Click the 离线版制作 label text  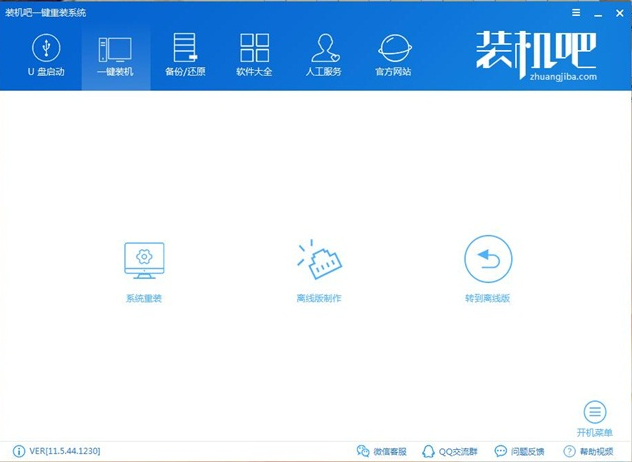[319, 298]
